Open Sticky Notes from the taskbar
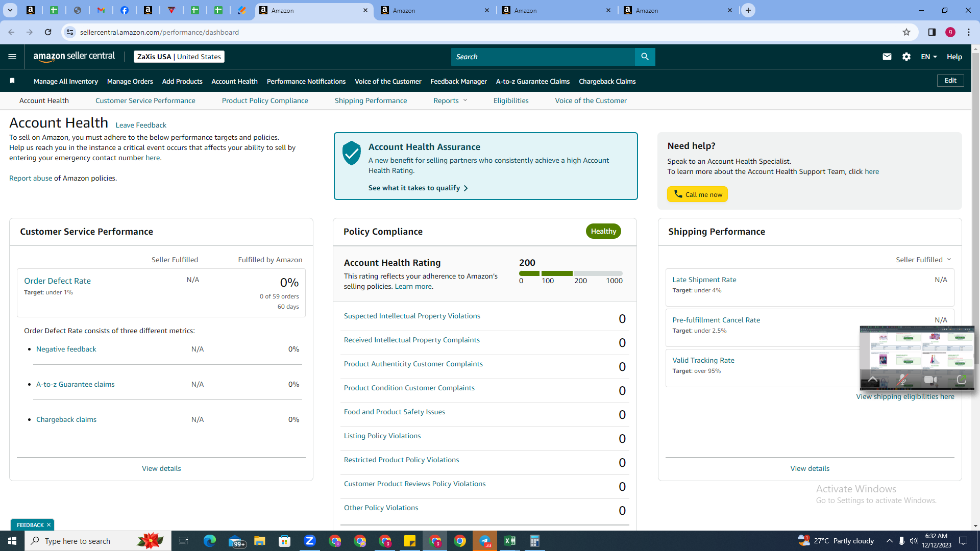Image resolution: width=980 pixels, height=551 pixels. click(x=410, y=541)
